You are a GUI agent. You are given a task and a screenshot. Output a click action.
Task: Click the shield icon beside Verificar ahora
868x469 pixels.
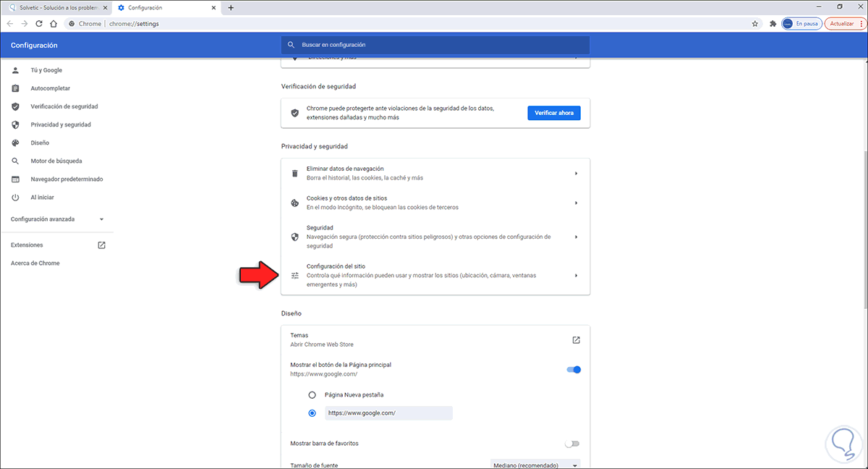[294, 113]
